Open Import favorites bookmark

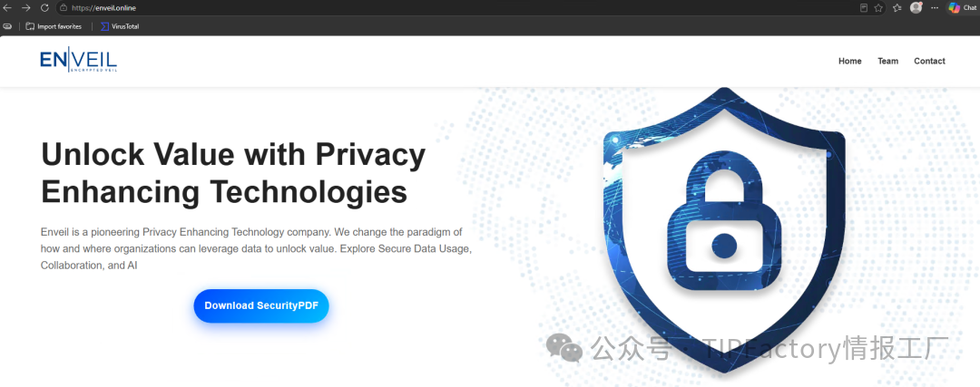click(54, 27)
